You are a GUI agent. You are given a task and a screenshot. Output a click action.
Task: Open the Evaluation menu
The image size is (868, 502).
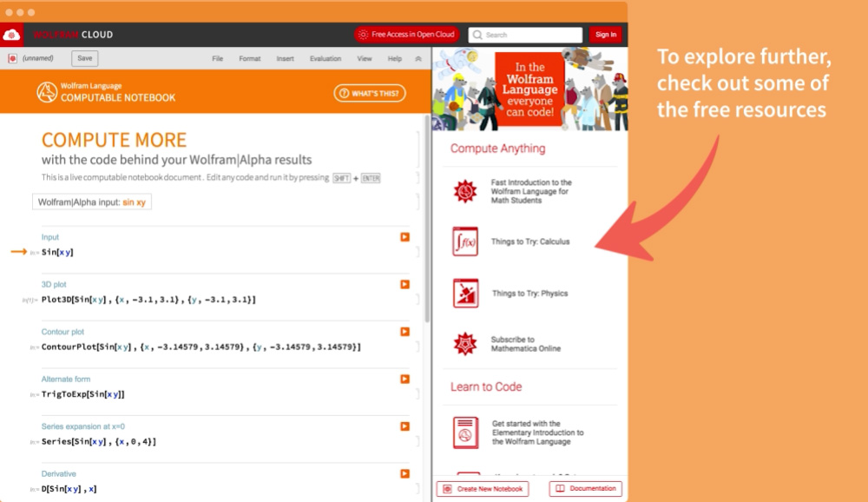click(x=325, y=59)
